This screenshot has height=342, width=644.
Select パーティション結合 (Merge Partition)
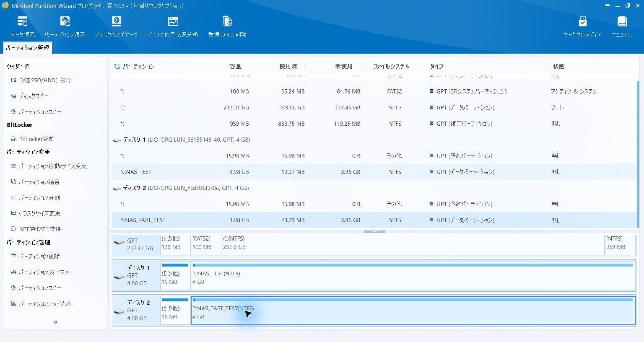pyautogui.click(x=35, y=182)
